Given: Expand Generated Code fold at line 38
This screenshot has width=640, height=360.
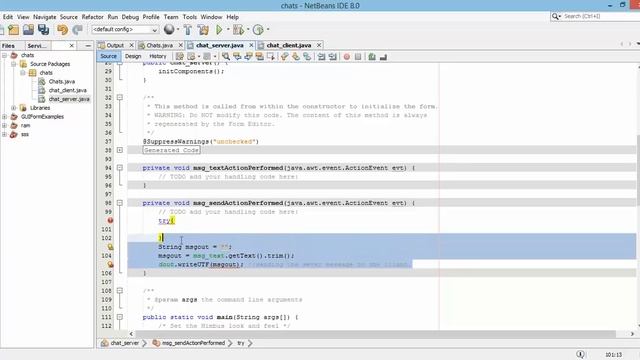Looking at the screenshot, I should (120, 150).
